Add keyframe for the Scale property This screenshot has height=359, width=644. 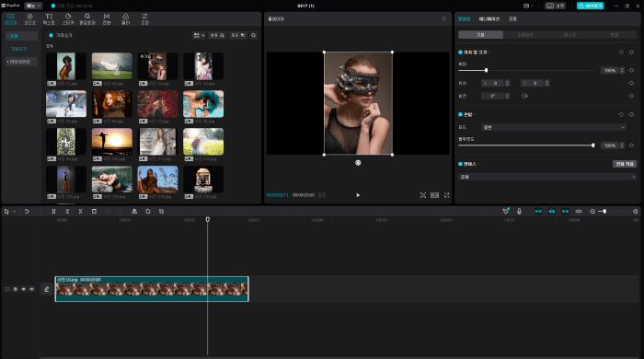pos(632,70)
